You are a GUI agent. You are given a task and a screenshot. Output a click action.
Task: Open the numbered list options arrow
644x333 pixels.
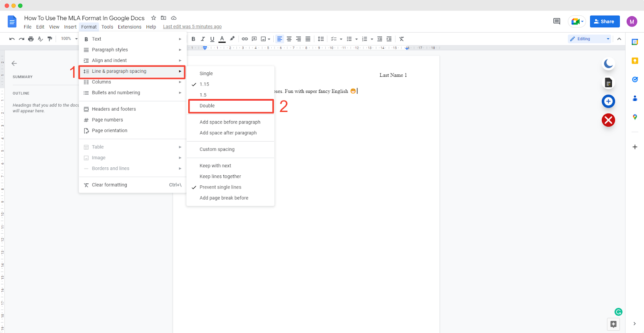click(372, 39)
